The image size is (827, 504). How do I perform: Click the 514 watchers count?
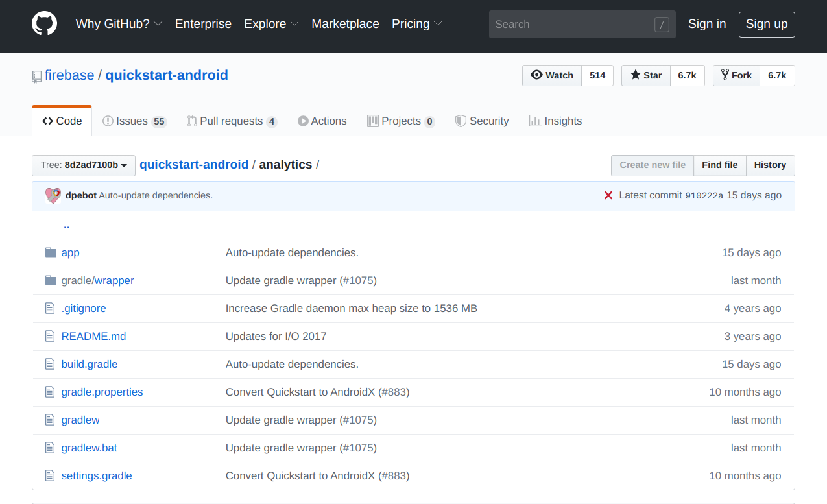pyautogui.click(x=597, y=75)
